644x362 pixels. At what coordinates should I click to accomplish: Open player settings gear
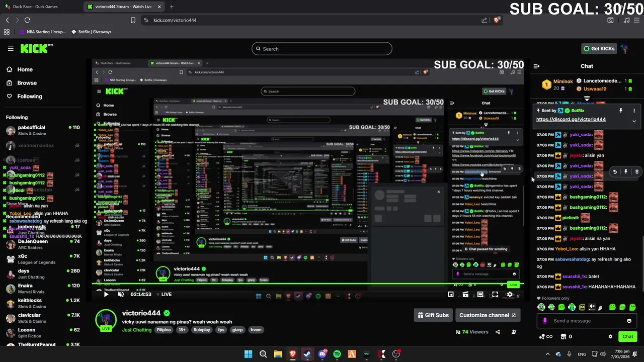click(510, 295)
